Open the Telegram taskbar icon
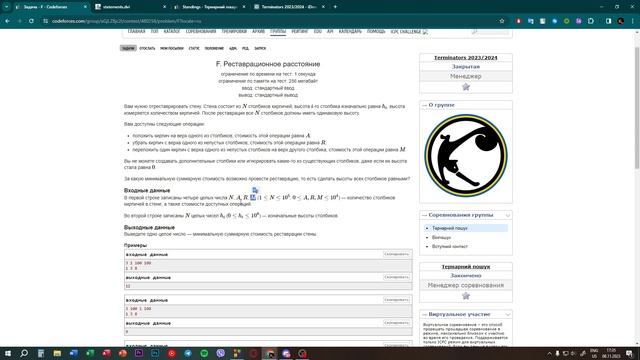The height and width of the screenshot is (360, 640). [x=188, y=353]
